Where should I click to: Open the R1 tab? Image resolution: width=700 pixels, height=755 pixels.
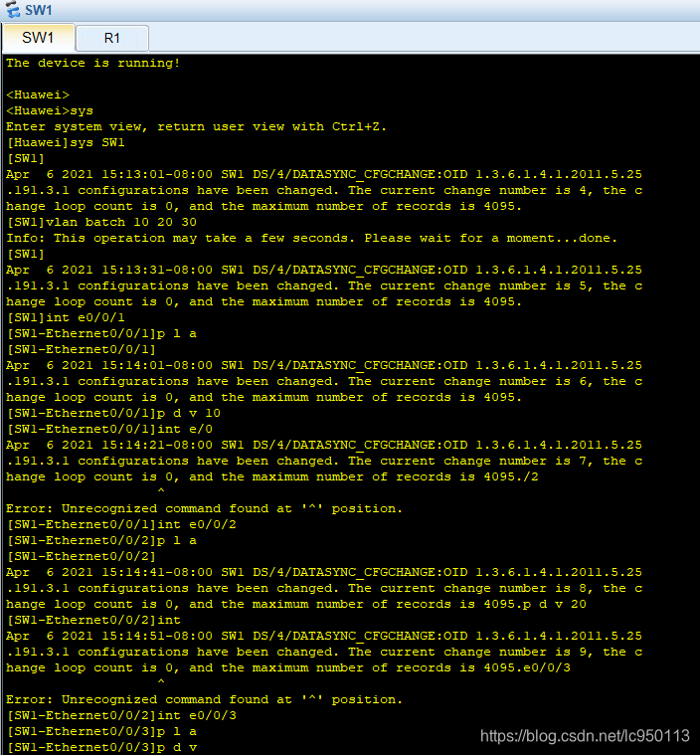(x=112, y=38)
